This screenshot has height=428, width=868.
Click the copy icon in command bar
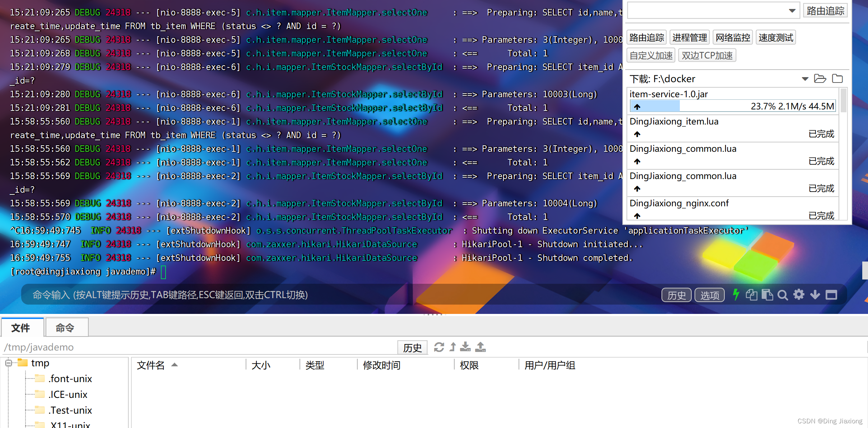pyautogui.click(x=751, y=295)
